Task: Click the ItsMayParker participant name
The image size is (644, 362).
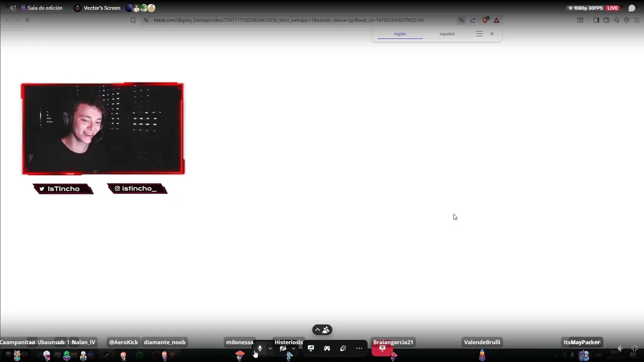Action: coord(582,342)
